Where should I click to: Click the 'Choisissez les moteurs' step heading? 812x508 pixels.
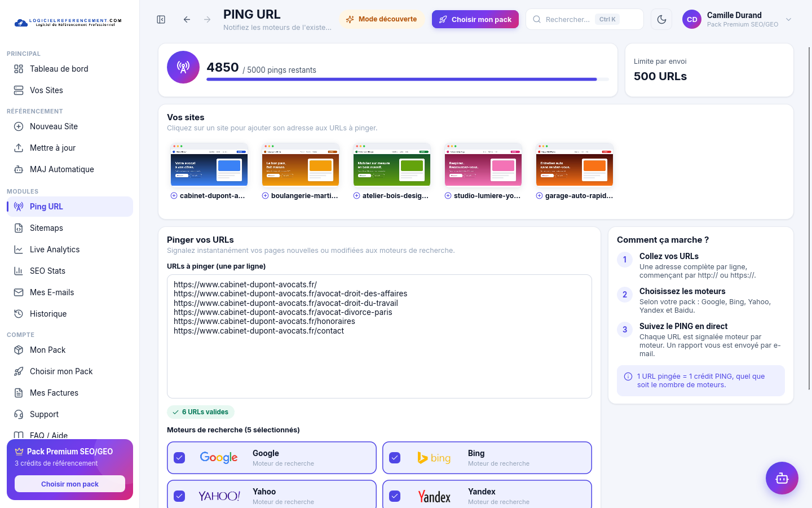(x=682, y=291)
